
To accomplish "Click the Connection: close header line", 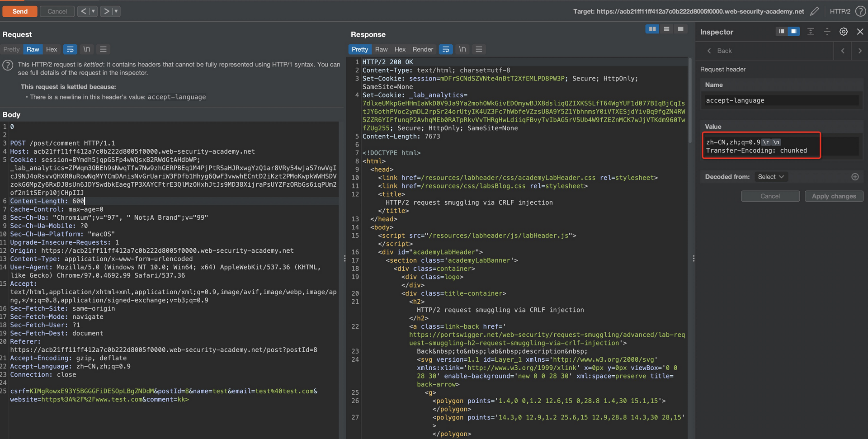I will (x=43, y=375).
